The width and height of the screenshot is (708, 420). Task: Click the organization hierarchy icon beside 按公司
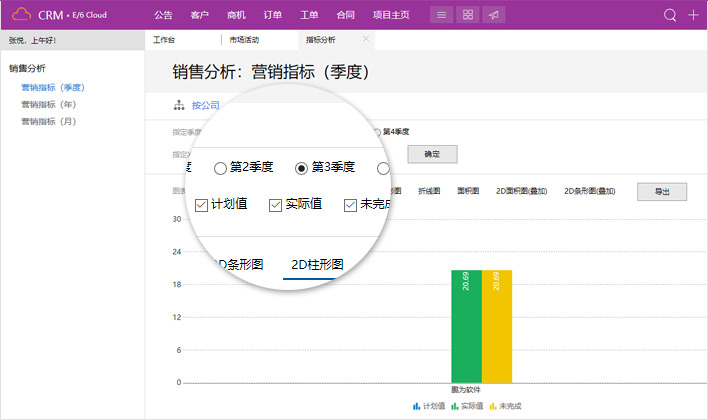pyautogui.click(x=180, y=105)
